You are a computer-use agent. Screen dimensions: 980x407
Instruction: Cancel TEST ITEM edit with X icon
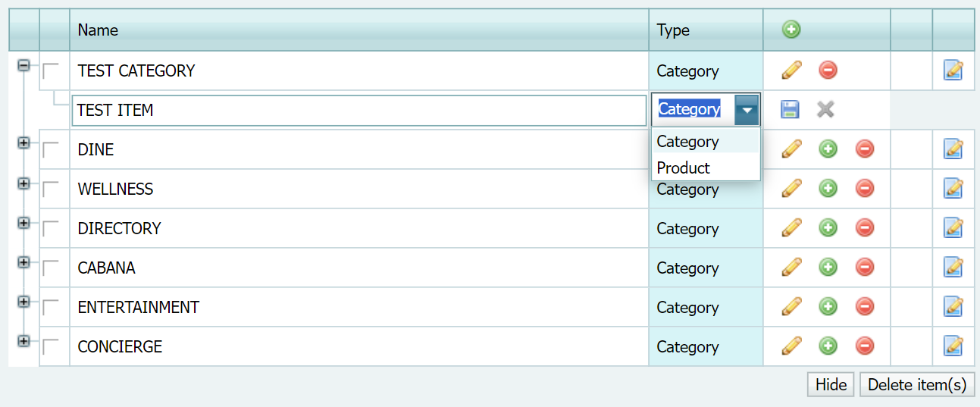coord(825,110)
